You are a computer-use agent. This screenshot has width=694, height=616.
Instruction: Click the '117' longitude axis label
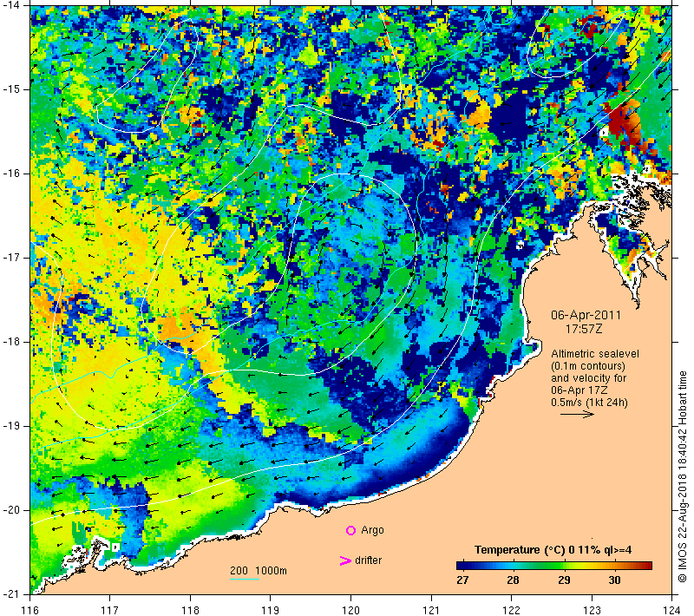tap(110, 610)
